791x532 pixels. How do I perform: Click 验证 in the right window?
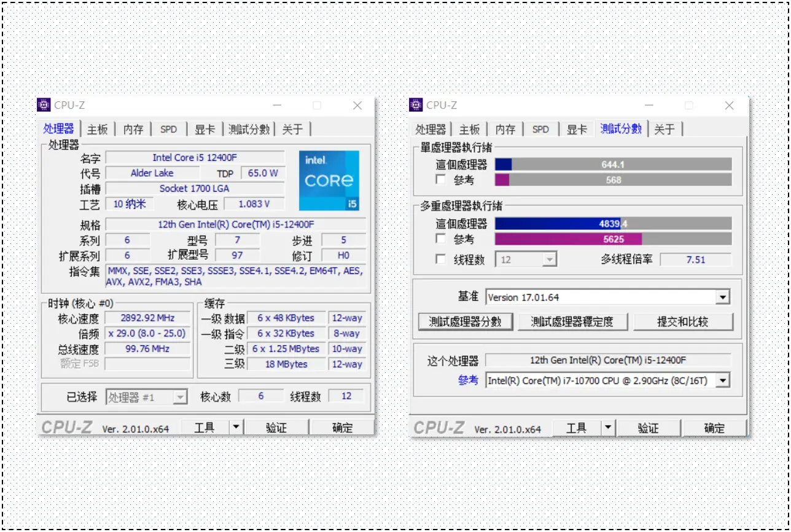coord(648,428)
